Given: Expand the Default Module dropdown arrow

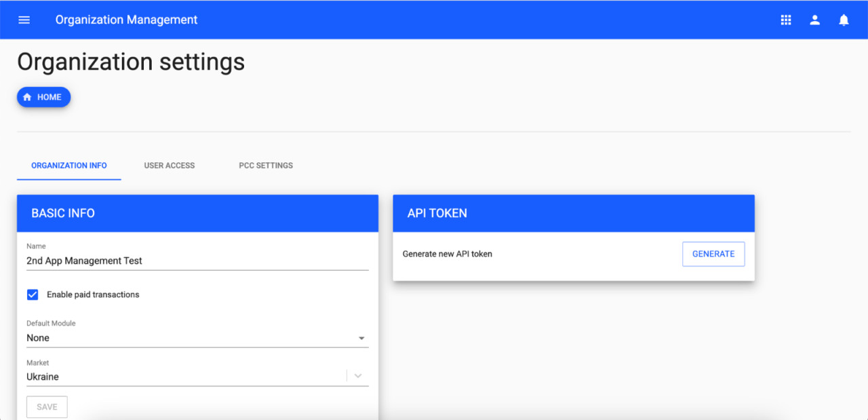Looking at the screenshot, I should point(361,338).
